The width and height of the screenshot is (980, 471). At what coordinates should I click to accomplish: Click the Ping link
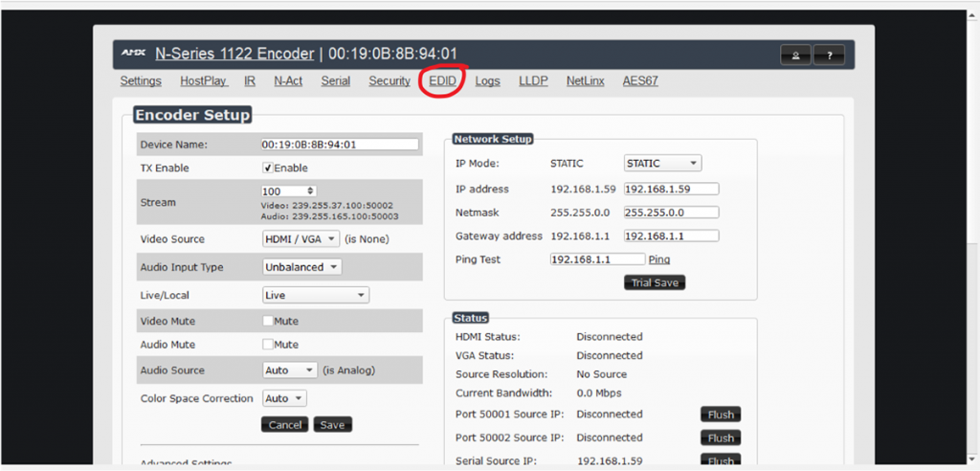[659, 259]
